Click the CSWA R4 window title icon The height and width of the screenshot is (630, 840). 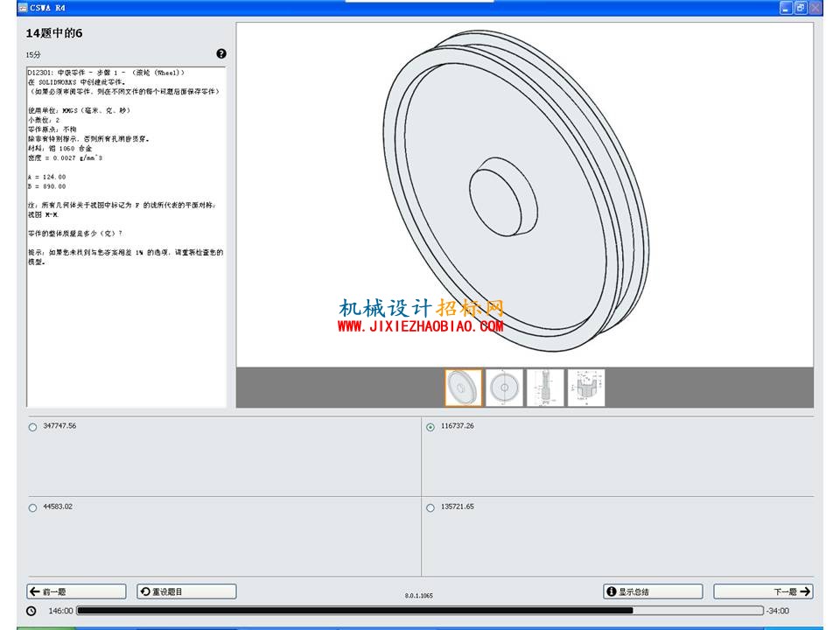pyautogui.click(x=23, y=8)
